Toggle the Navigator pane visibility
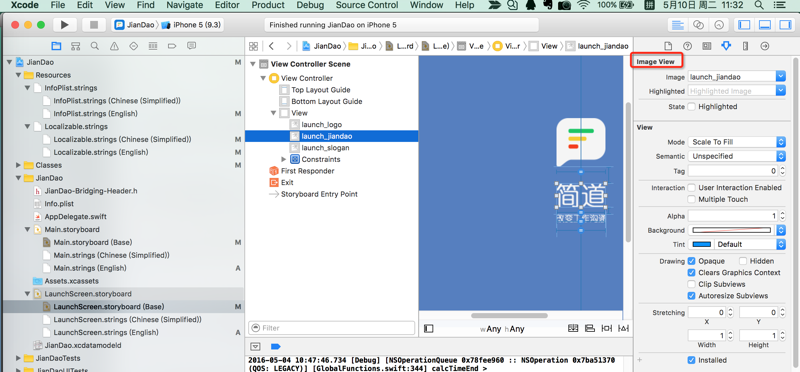This screenshot has height=372, width=800. pyautogui.click(x=745, y=24)
